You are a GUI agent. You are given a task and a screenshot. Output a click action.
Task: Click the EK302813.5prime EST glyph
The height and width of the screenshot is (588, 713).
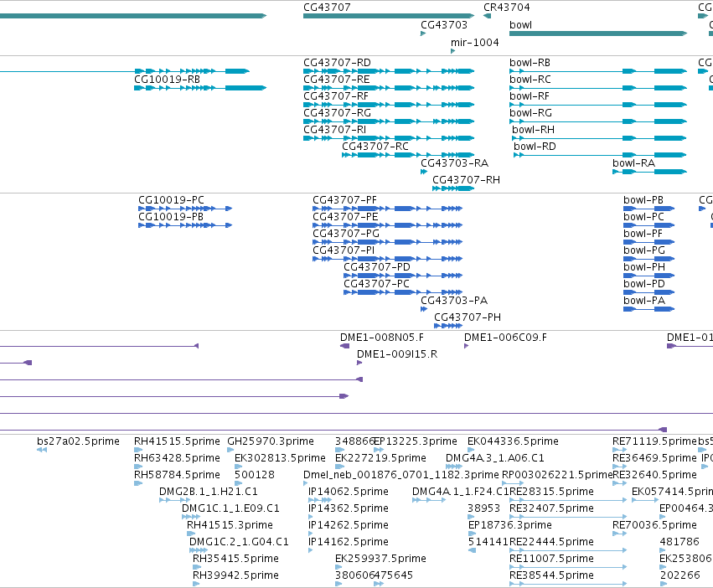(x=238, y=467)
